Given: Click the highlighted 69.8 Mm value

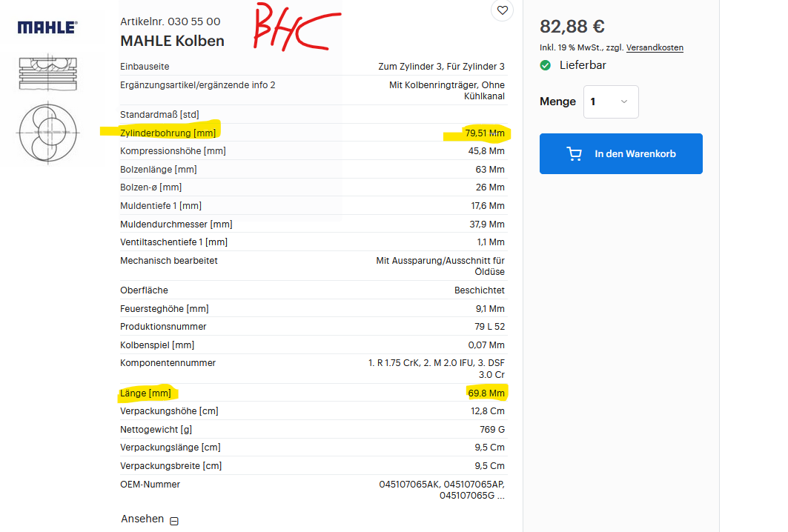Looking at the screenshot, I should pos(486,393).
